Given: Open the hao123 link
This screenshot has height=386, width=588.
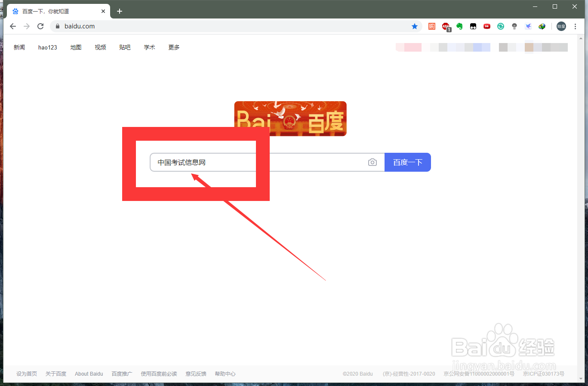Looking at the screenshot, I should (48, 47).
